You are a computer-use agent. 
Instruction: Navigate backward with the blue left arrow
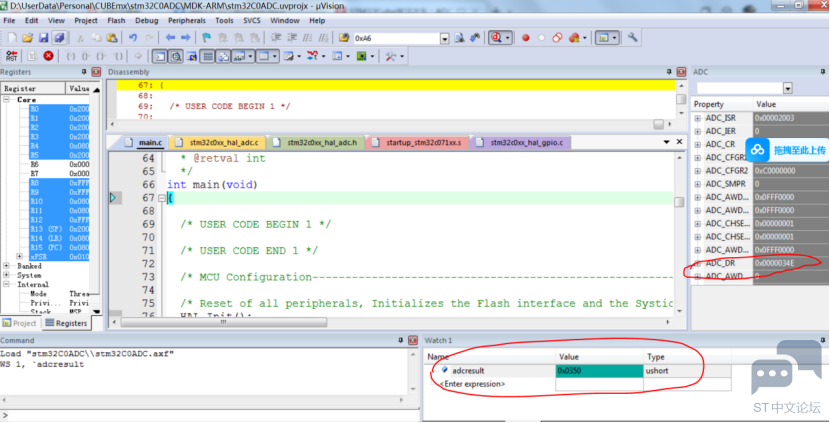[x=170, y=38]
